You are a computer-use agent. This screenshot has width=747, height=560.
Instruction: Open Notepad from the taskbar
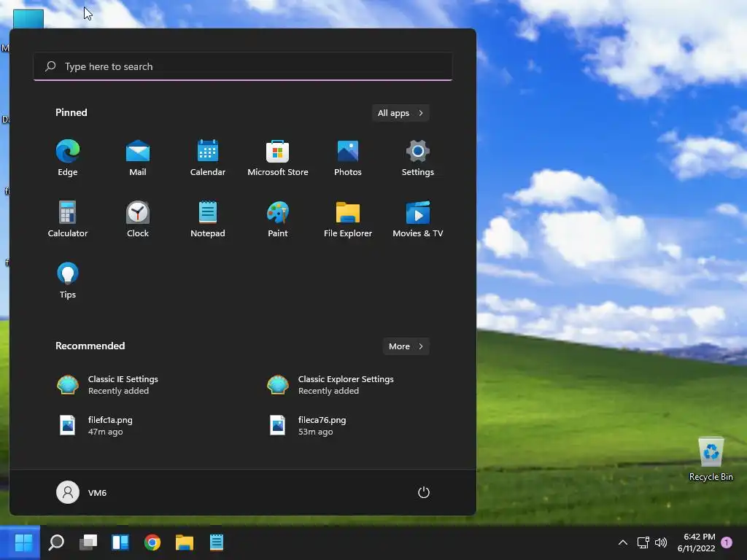click(216, 542)
